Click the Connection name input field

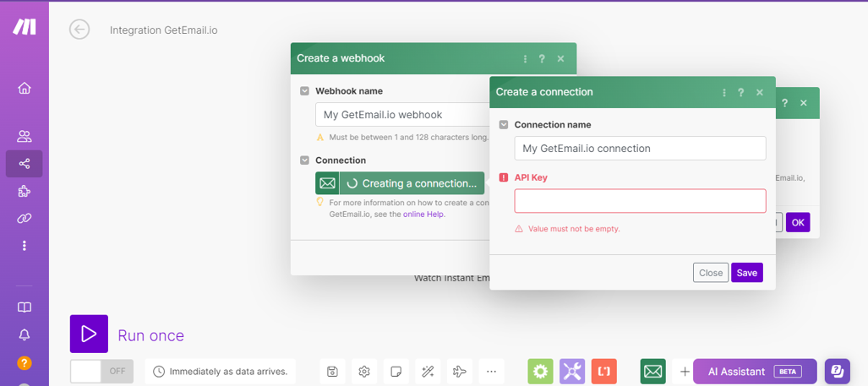pyautogui.click(x=641, y=148)
